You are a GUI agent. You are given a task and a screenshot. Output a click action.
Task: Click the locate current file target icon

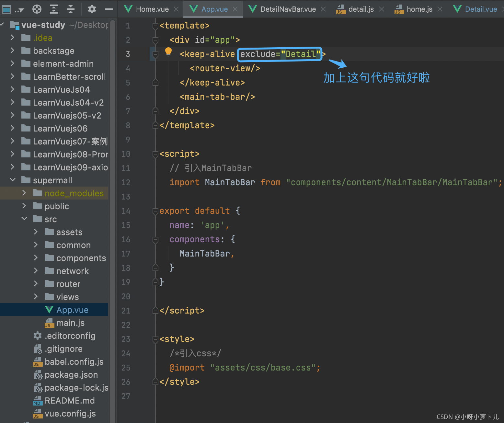[x=37, y=9]
